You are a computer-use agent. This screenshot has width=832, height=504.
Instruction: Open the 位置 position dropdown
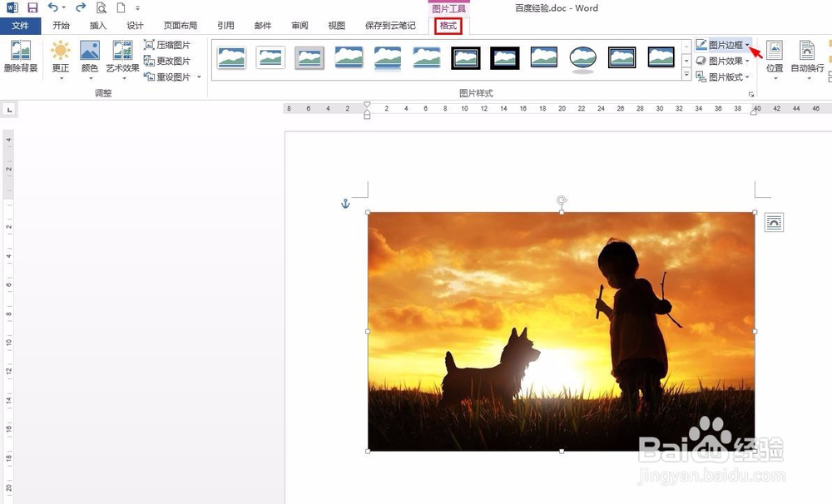(x=775, y=60)
